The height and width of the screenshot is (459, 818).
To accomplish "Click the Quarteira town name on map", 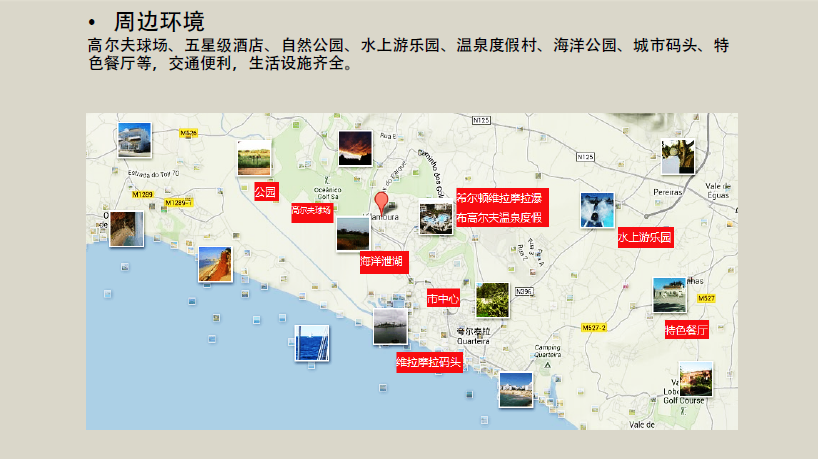I will tap(473, 341).
